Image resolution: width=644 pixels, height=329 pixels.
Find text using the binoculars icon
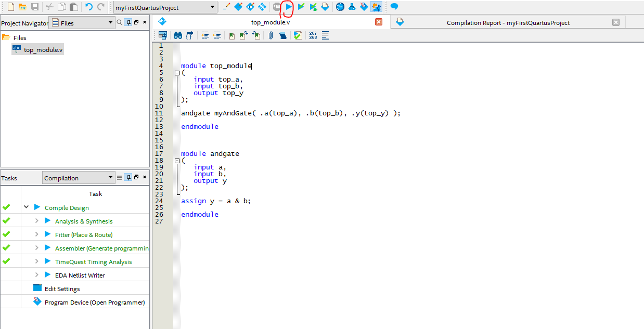(x=177, y=35)
